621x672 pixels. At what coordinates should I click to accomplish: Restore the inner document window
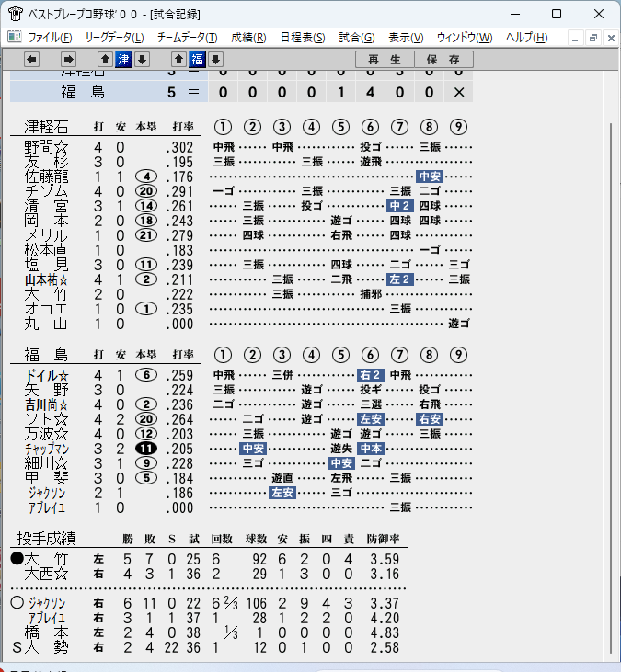coord(593,38)
